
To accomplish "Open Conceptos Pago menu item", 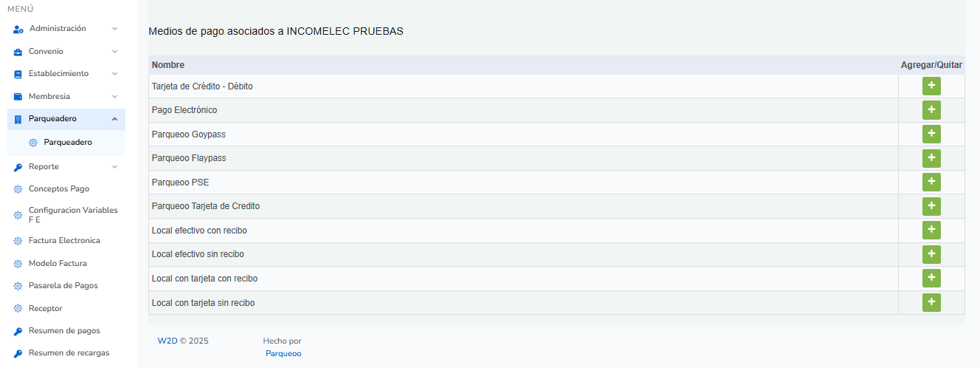I will point(58,189).
